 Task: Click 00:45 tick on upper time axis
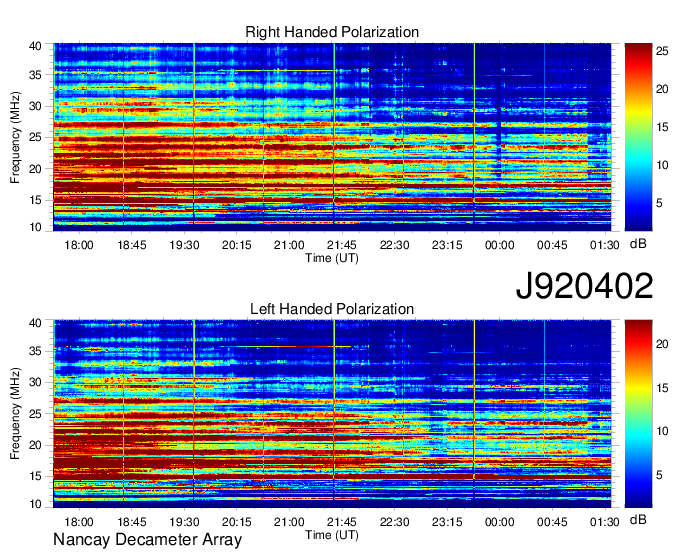click(552, 245)
